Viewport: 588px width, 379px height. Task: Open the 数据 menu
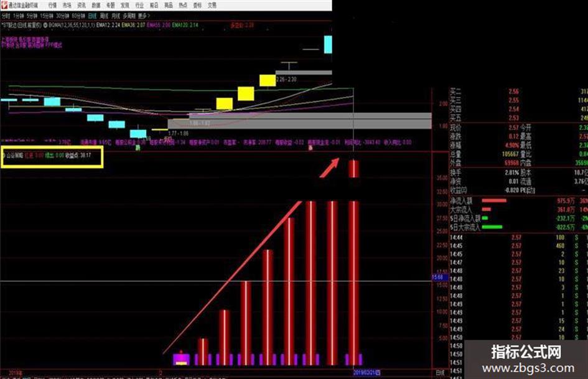click(x=96, y=5)
